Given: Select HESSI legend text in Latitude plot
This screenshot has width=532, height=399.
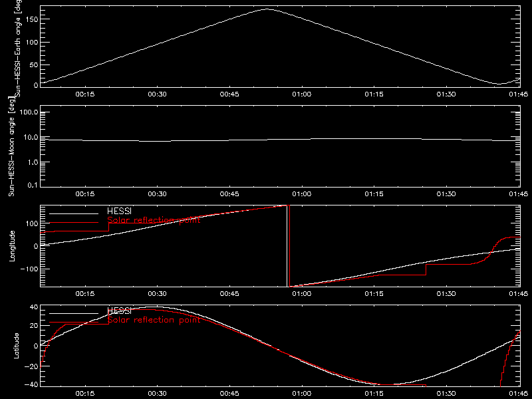Looking at the screenshot, I should 119,311.
